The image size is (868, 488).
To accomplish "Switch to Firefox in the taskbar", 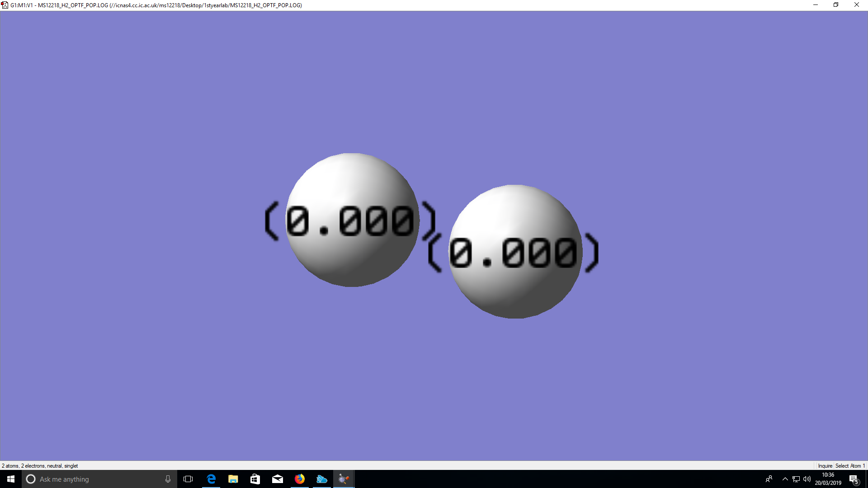I will 300,479.
